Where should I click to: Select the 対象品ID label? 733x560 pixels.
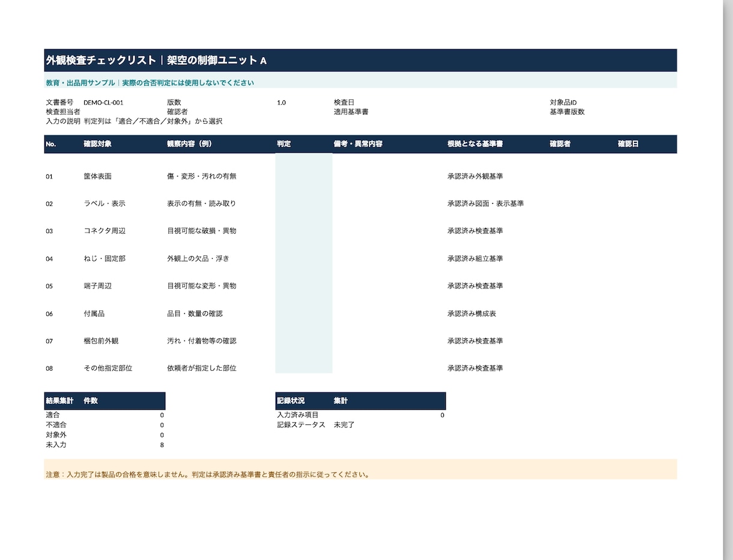(563, 103)
